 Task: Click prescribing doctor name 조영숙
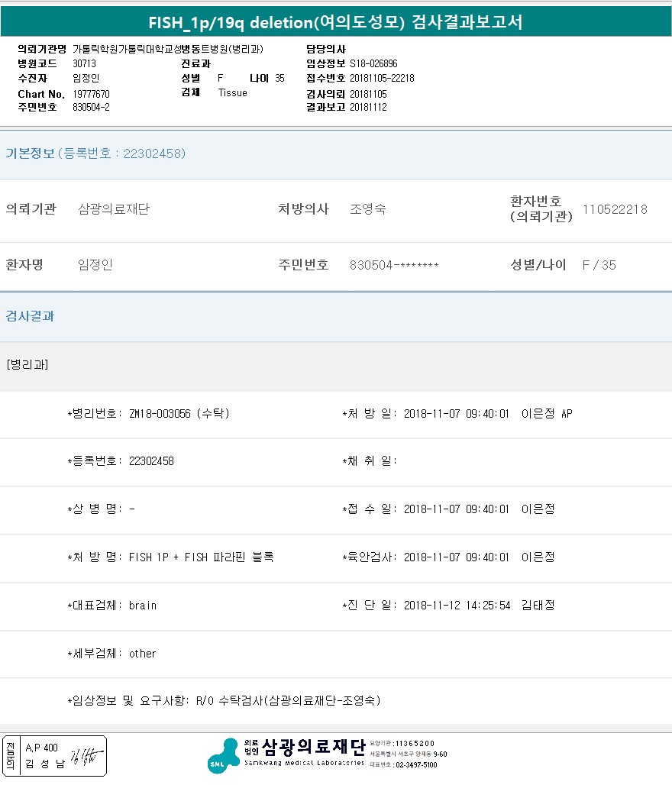[x=368, y=208]
